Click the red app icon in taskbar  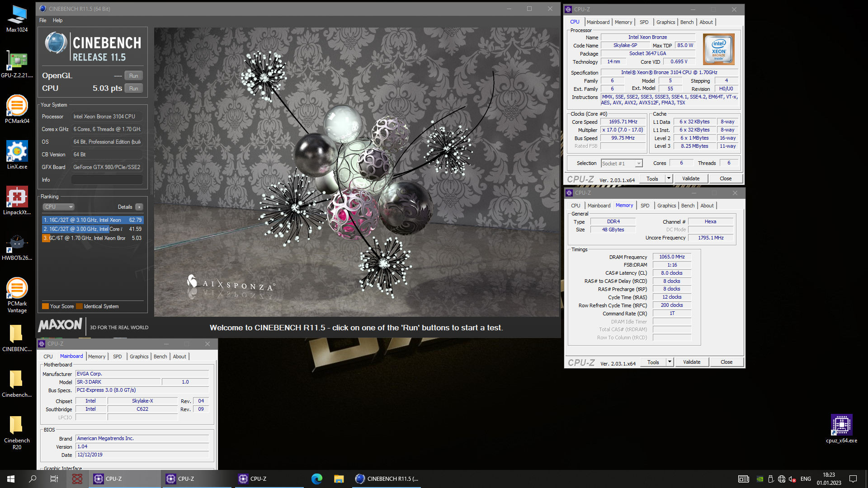coord(77,479)
